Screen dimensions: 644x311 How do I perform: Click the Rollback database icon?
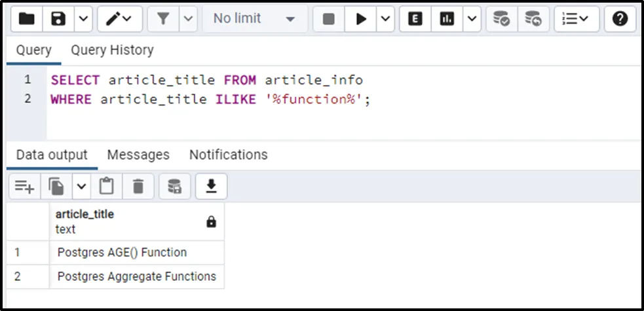point(534,19)
